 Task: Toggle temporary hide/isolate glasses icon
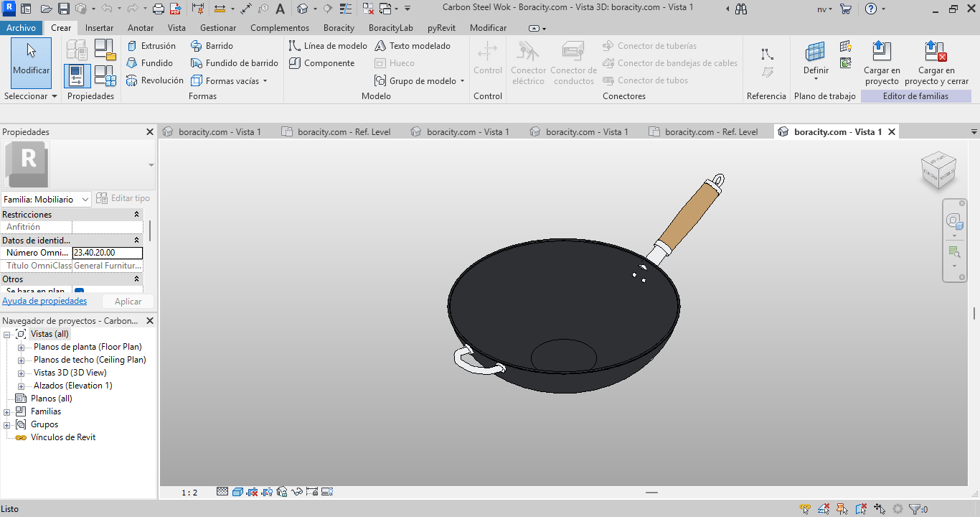coord(296,492)
